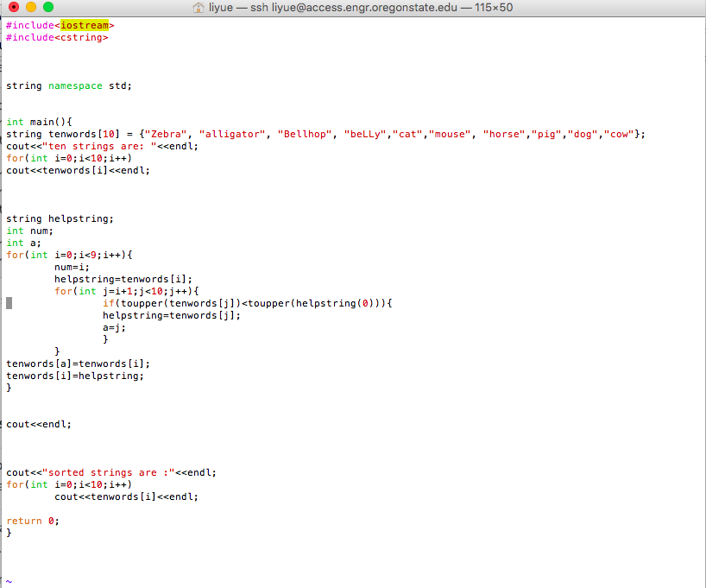Click the "string namespace std;" line

point(68,85)
